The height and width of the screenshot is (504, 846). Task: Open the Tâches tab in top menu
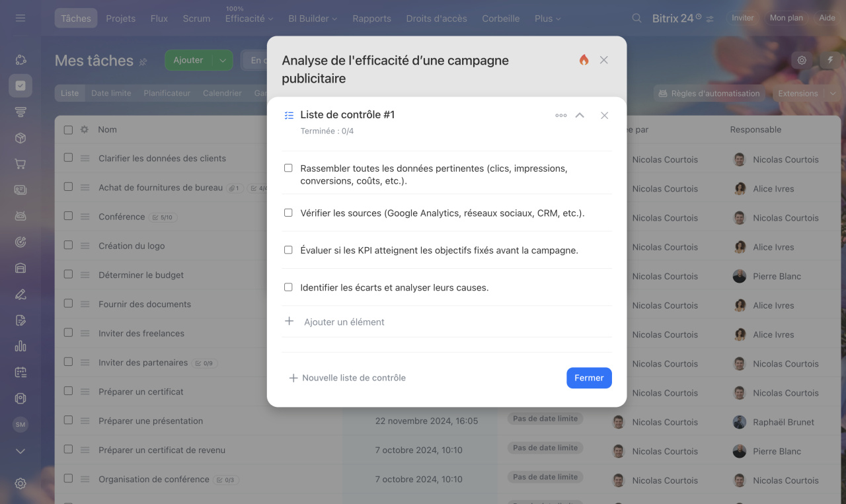click(x=76, y=18)
